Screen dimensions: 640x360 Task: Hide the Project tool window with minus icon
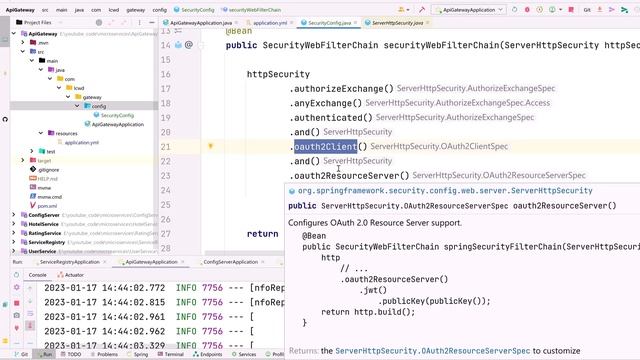coord(151,22)
